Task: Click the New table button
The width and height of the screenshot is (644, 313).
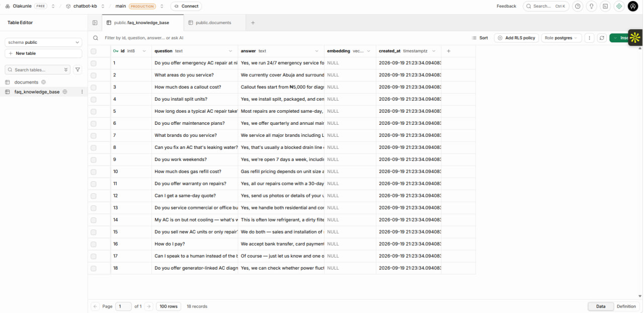Action: [x=43, y=53]
